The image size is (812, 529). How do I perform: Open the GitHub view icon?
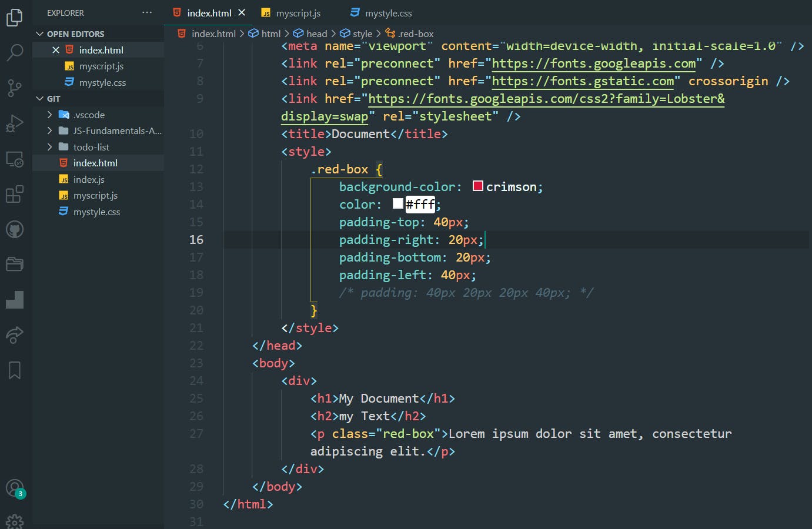[14, 229]
